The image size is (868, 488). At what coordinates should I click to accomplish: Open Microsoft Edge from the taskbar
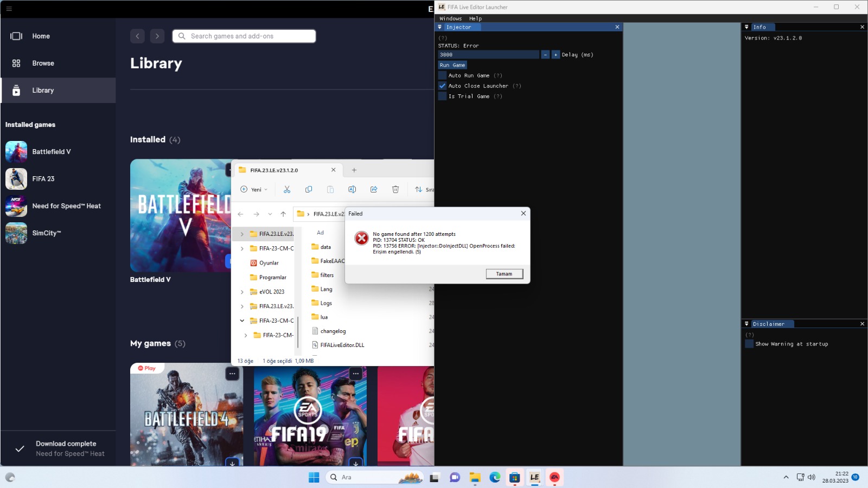click(x=495, y=477)
